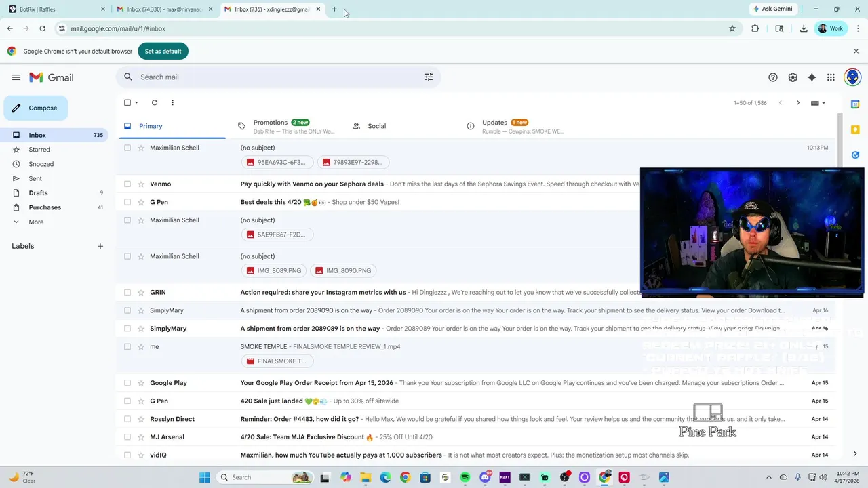Open Chrome extensions puzzle icon

click(x=755, y=28)
